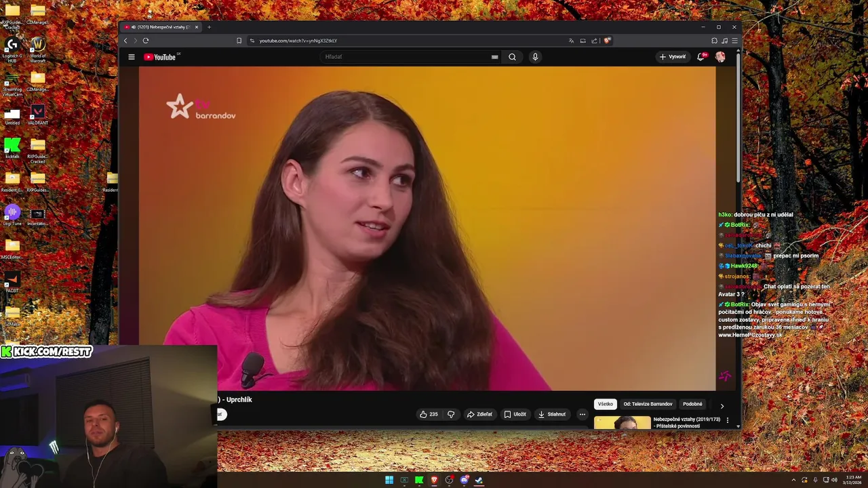The width and height of the screenshot is (868, 488).
Task: Open the YouTube account avatar menu
Action: pyautogui.click(x=720, y=57)
